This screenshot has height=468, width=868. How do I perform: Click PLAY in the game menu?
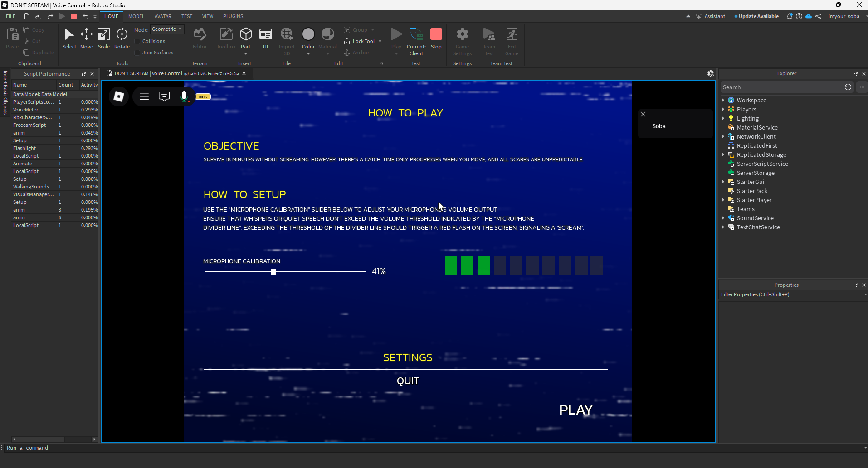576,410
